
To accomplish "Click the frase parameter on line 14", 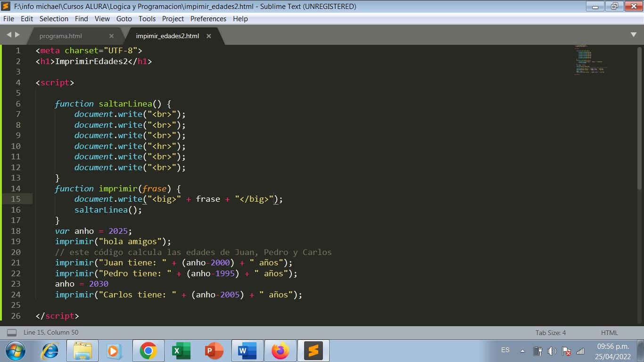I will click(155, 189).
